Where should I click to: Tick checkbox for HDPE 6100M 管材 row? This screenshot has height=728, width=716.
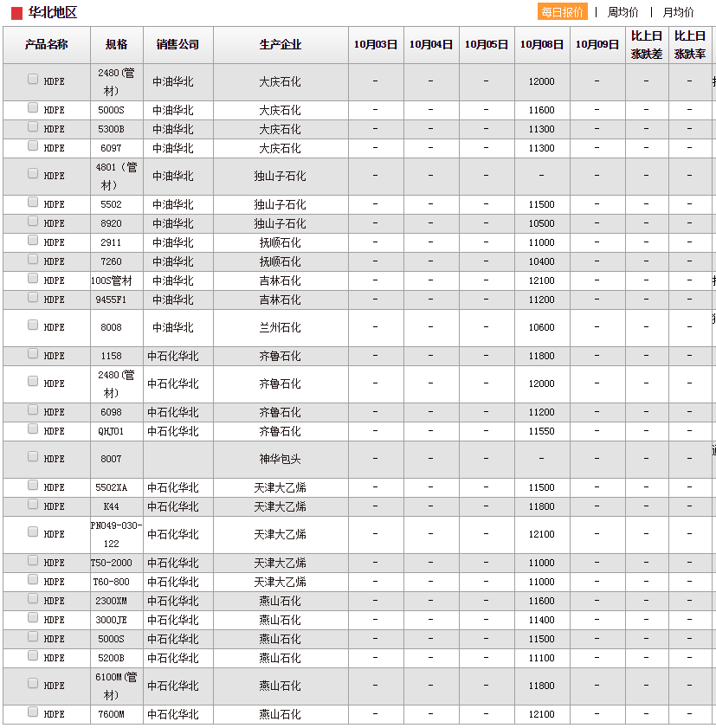point(33,683)
